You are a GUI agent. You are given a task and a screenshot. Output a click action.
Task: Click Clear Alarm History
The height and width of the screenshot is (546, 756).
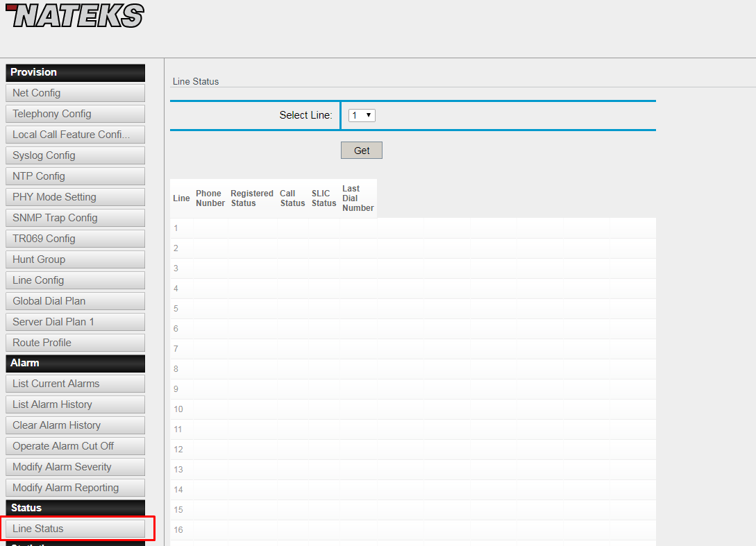click(x=75, y=425)
